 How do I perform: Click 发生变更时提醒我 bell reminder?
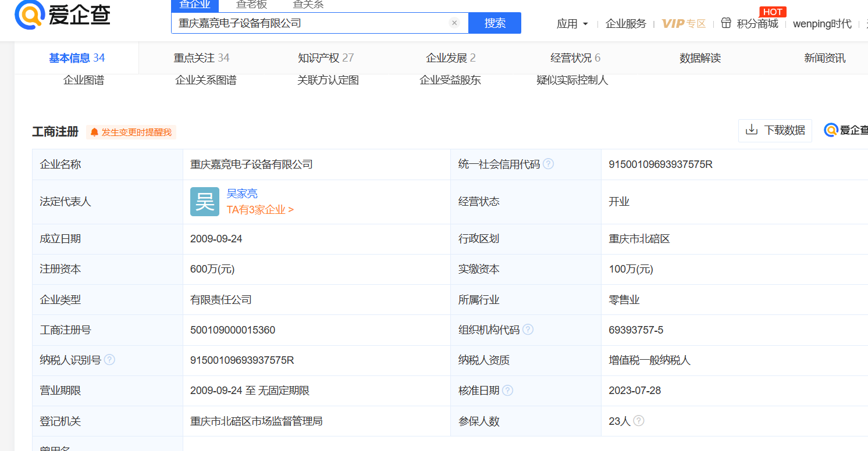click(131, 133)
